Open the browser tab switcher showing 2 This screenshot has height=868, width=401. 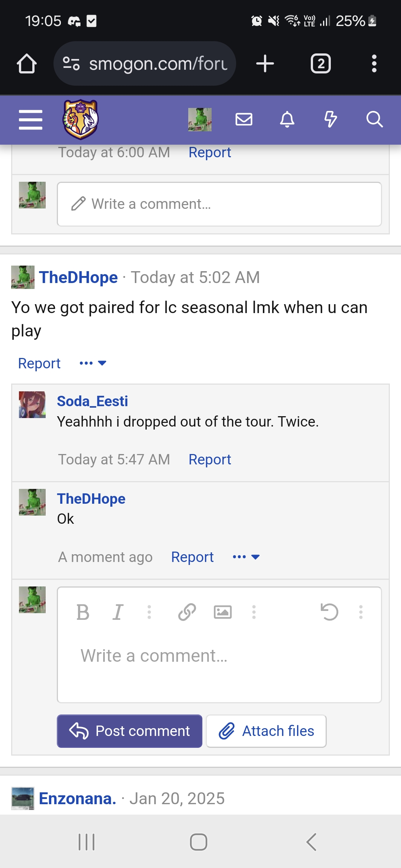click(321, 63)
